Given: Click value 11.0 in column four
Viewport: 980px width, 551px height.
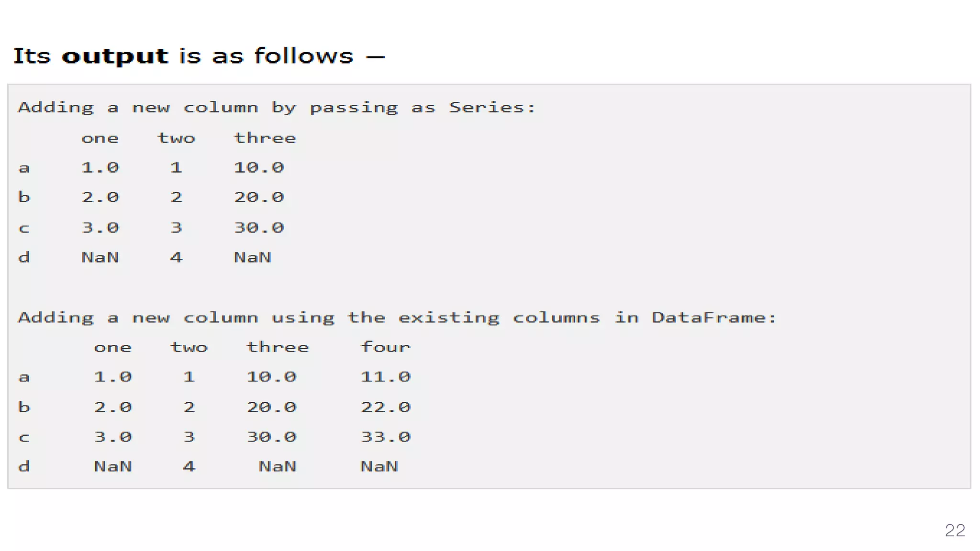Looking at the screenshot, I should pos(386,377).
